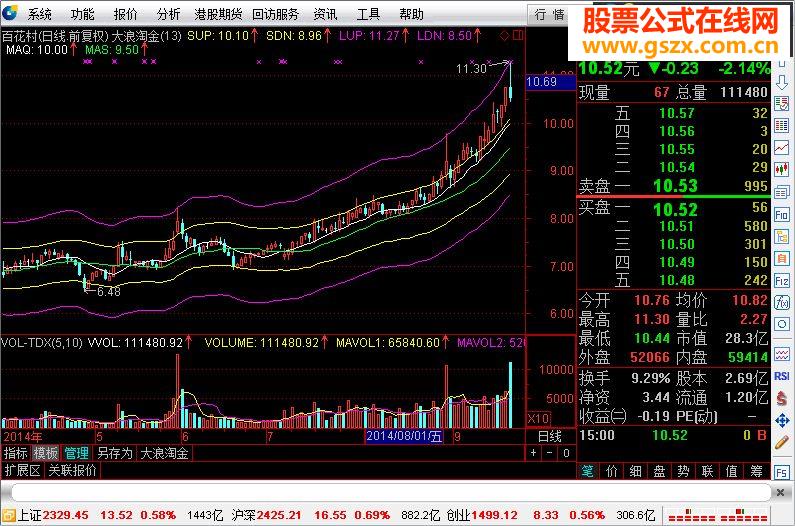Click the 买盘一 price 10.52 in order book

point(675,209)
